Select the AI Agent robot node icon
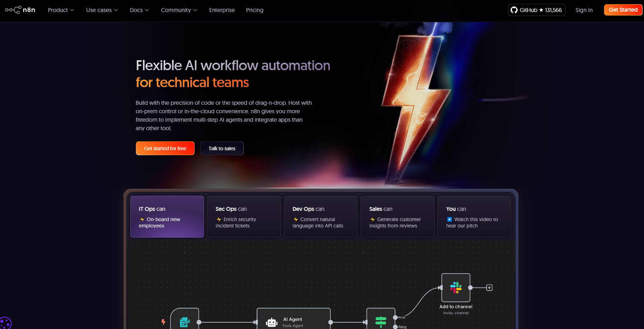The width and height of the screenshot is (644, 329). coord(272,322)
